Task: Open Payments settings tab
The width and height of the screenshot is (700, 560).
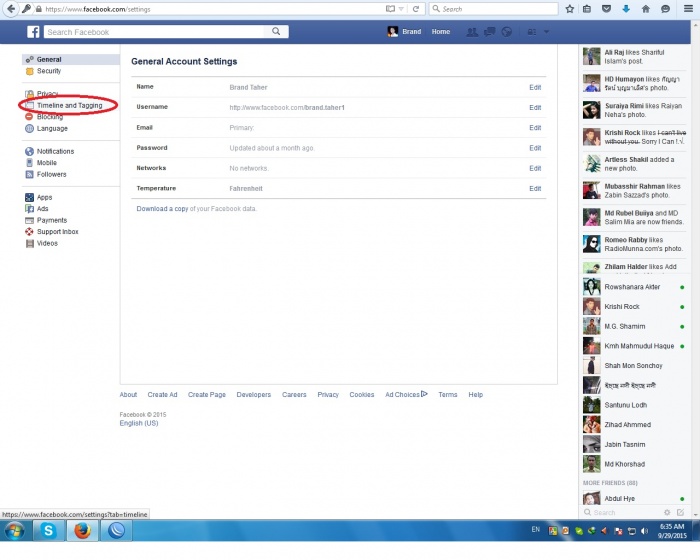Action: 52,221
